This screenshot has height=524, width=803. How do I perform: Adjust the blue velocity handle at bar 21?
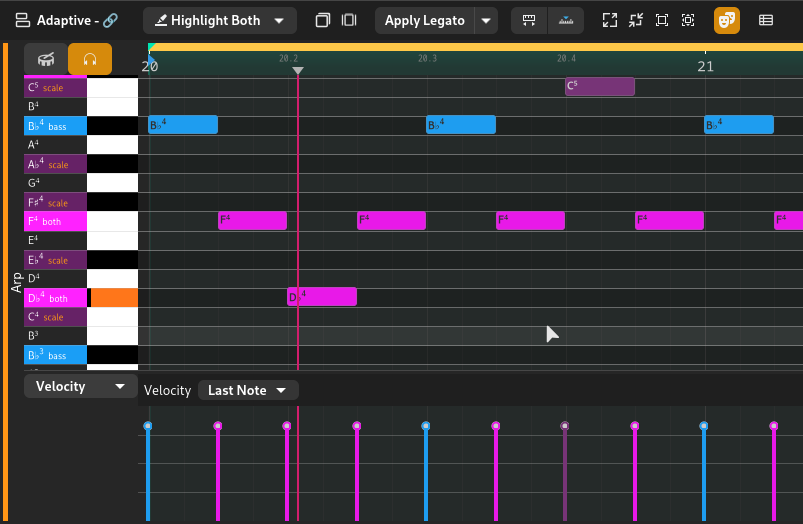pos(704,426)
